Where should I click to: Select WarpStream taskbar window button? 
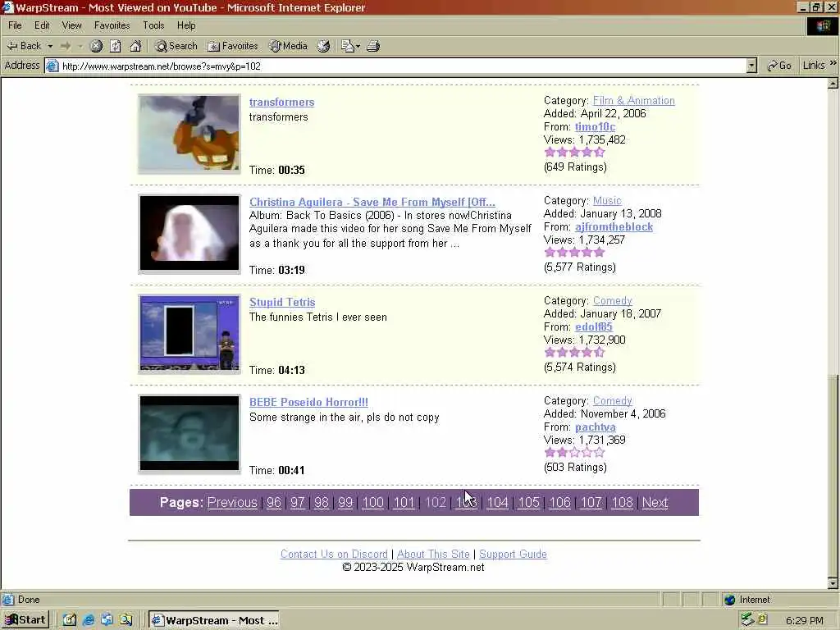tap(214, 620)
